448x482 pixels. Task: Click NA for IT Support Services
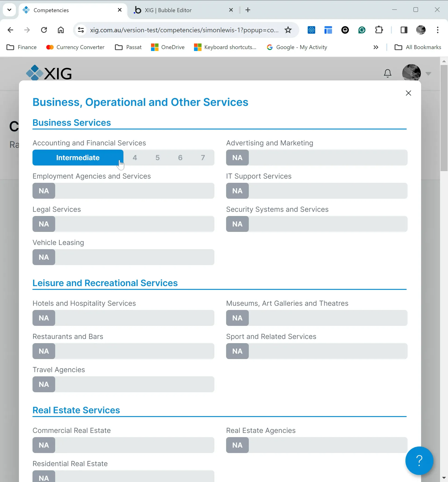coord(237,191)
